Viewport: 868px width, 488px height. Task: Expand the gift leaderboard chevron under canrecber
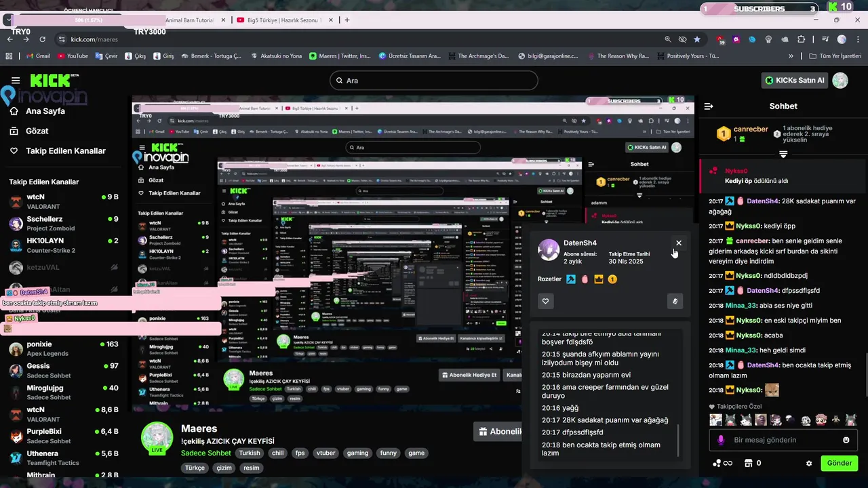point(783,155)
